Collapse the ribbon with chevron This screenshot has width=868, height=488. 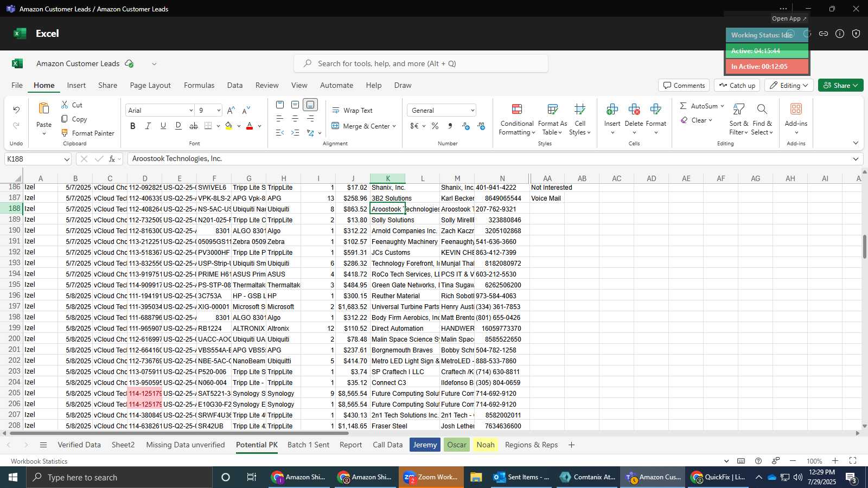pyautogui.click(x=856, y=143)
